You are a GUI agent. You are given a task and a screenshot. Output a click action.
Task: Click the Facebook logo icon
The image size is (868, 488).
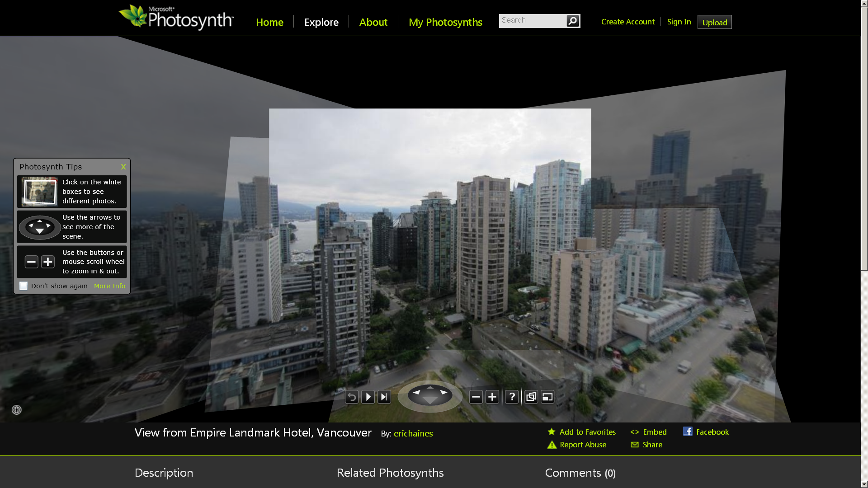coord(688,431)
